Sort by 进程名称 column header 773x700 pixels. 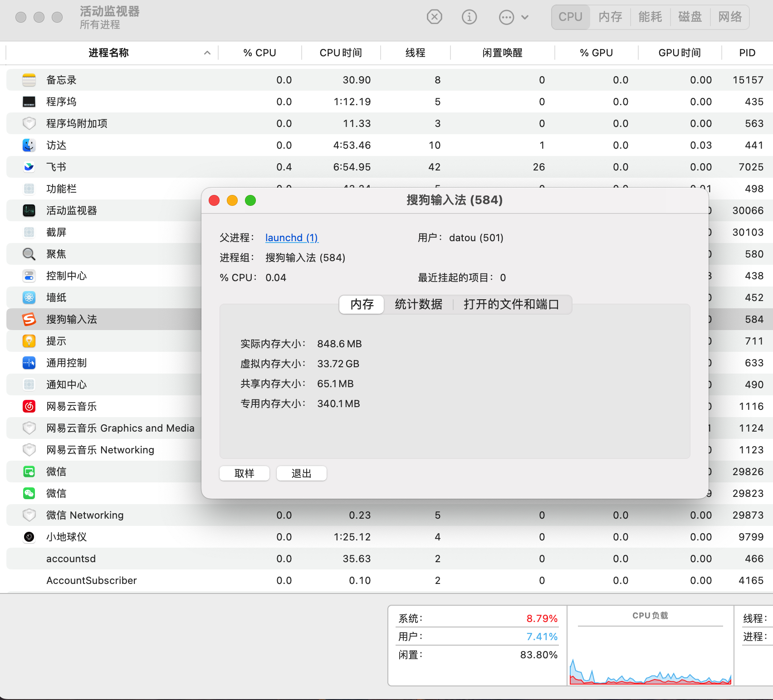pos(109,53)
